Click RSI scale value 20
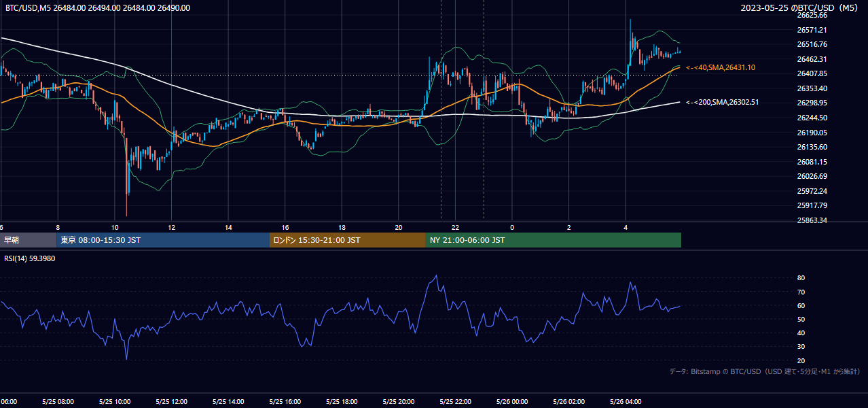This screenshot has width=868, height=408. pyautogui.click(x=801, y=360)
